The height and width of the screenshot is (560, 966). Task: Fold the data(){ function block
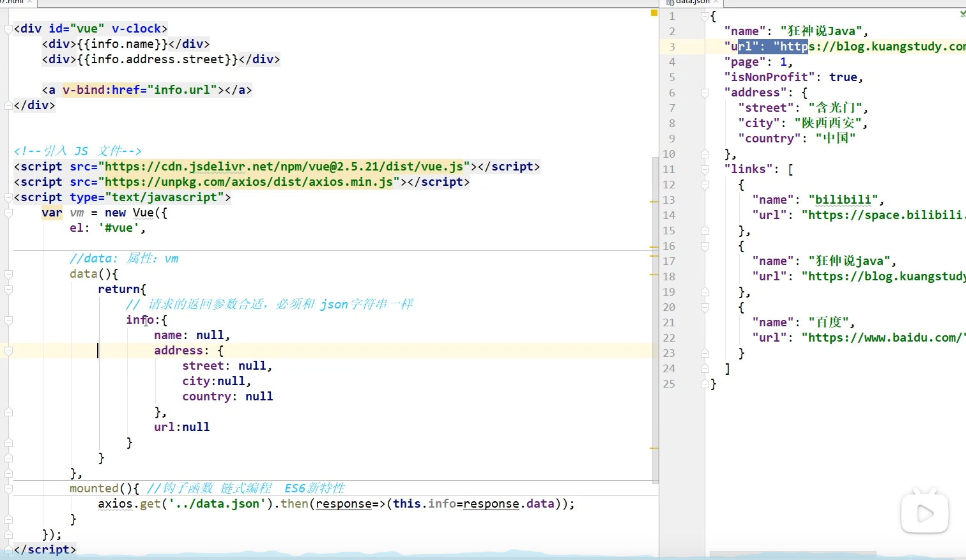(8, 274)
